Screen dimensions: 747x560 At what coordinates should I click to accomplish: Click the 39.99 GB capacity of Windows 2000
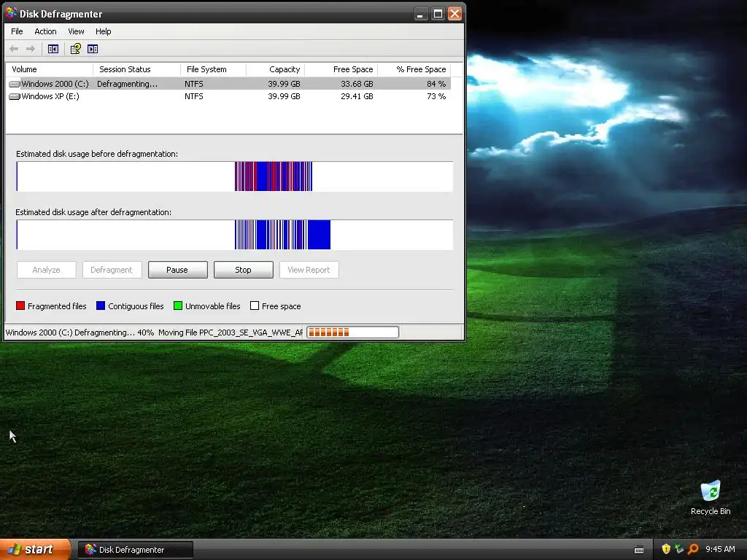284,84
